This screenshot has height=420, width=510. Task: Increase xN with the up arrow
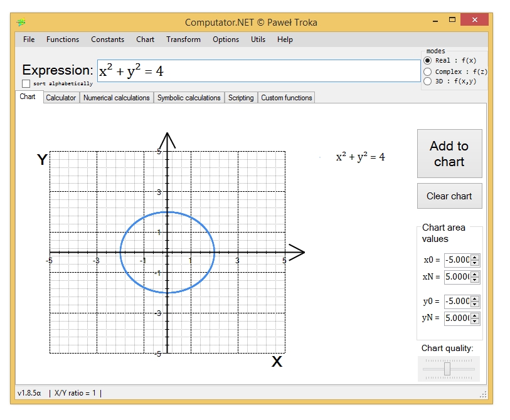pos(475,274)
